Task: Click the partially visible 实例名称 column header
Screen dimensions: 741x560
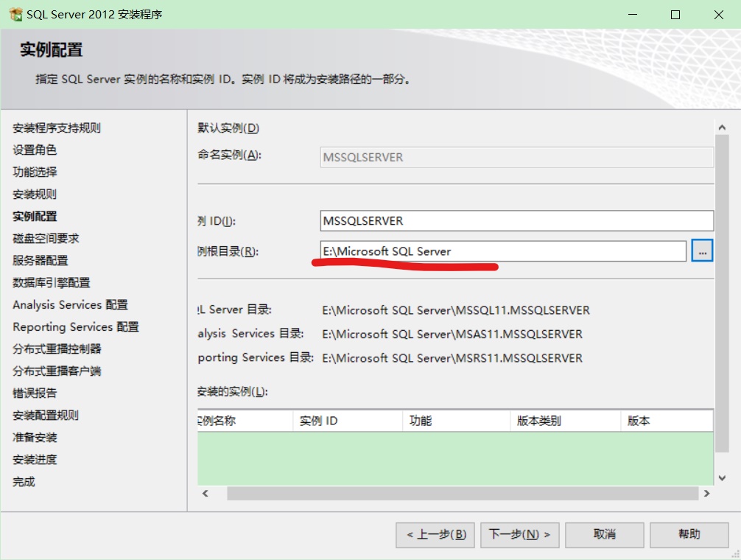Action: pos(245,421)
